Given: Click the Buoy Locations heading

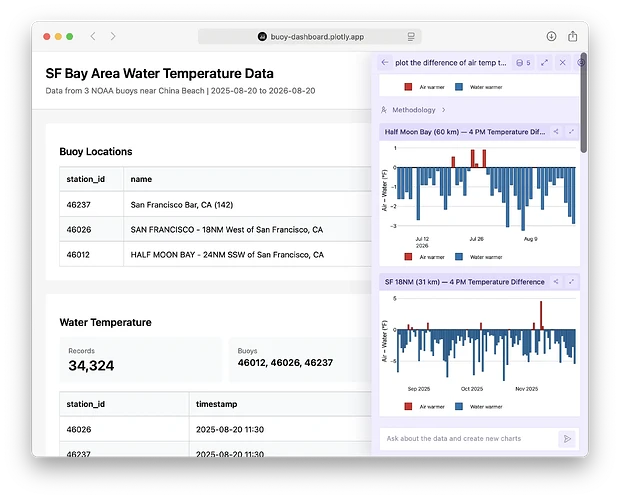Looking at the screenshot, I should (x=96, y=151).
